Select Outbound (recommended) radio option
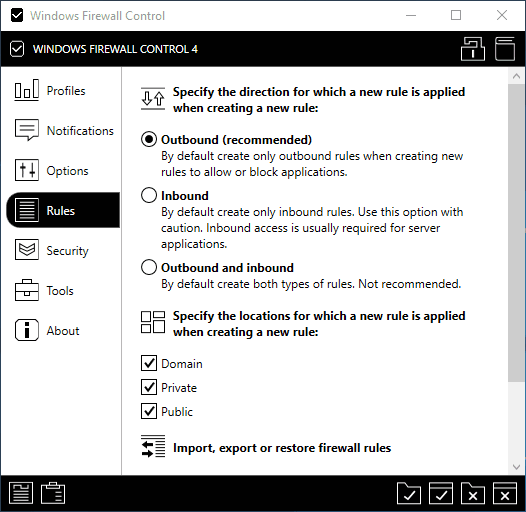This screenshot has height=512, width=526. click(x=149, y=139)
